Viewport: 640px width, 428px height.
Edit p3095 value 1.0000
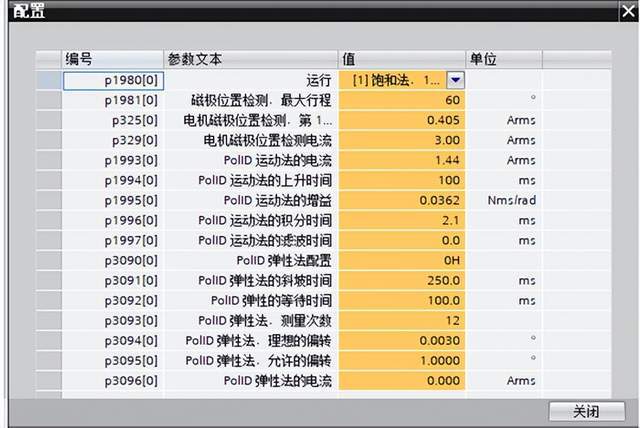coord(402,360)
